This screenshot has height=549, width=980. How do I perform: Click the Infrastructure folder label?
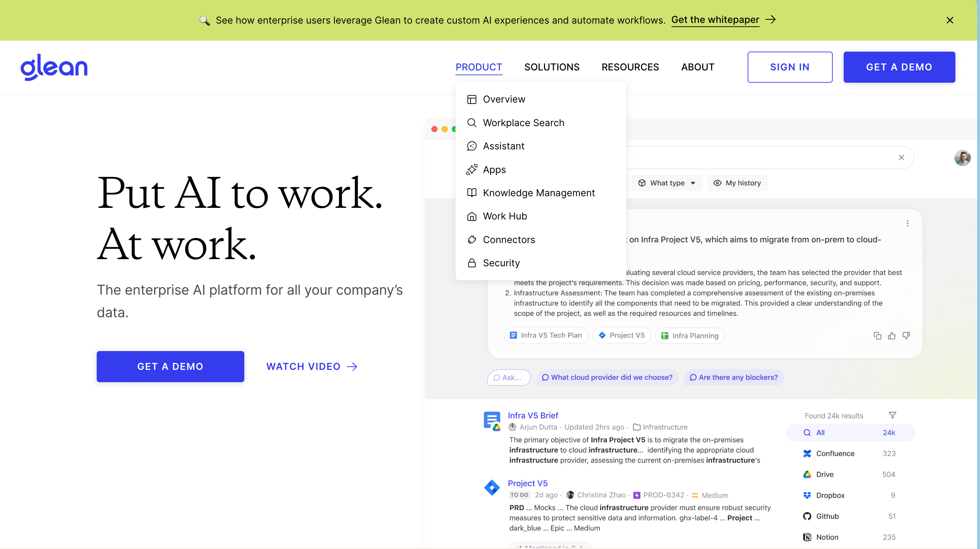[660, 427]
